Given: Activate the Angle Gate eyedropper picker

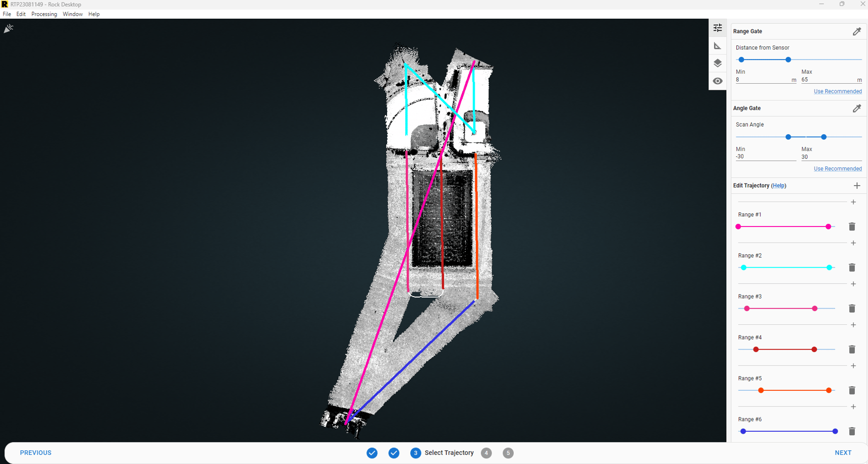Looking at the screenshot, I should click(857, 108).
